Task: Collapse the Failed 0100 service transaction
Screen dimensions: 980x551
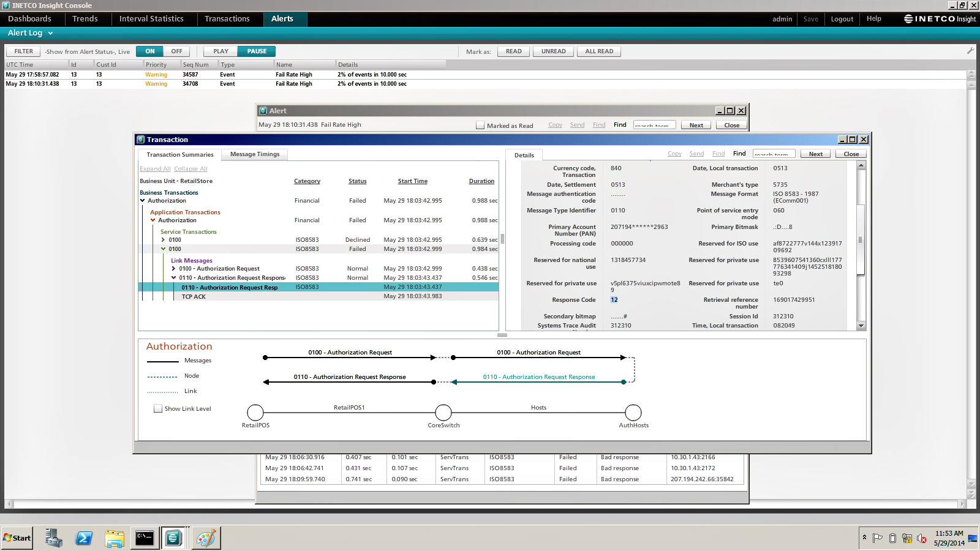Action: pos(164,249)
